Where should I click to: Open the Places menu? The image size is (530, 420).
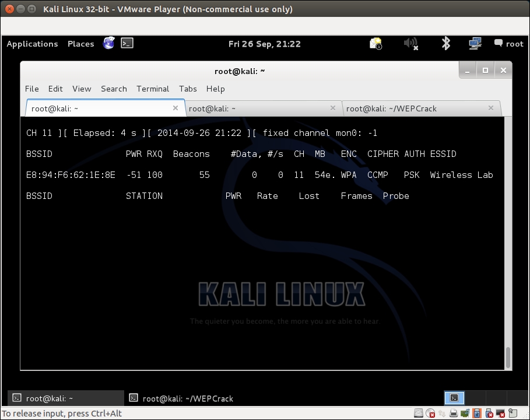coord(81,44)
